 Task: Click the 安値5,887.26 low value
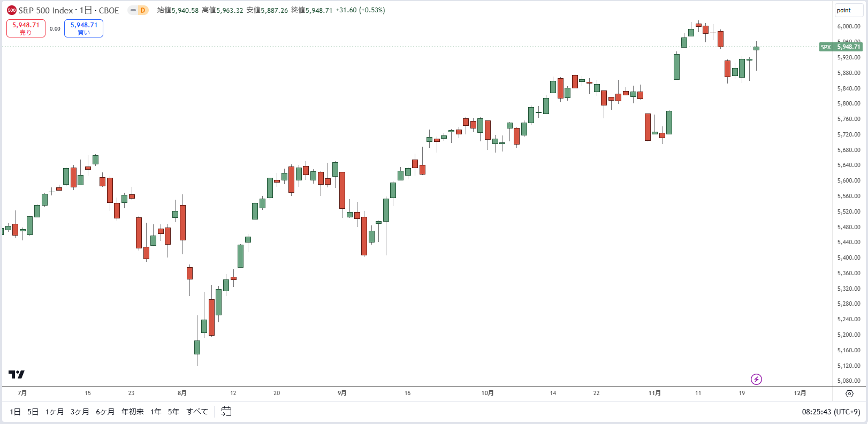(x=267, y=10)
